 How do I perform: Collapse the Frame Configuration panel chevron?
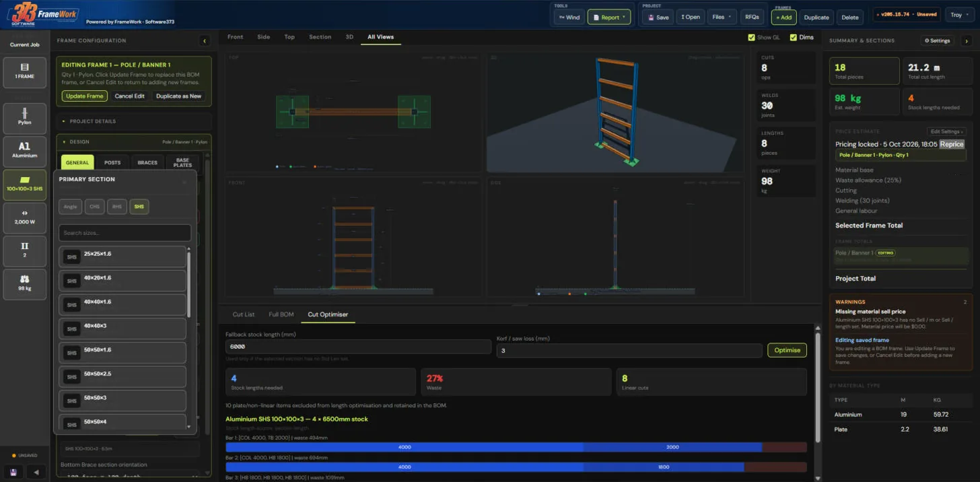[x=205, y=41]
